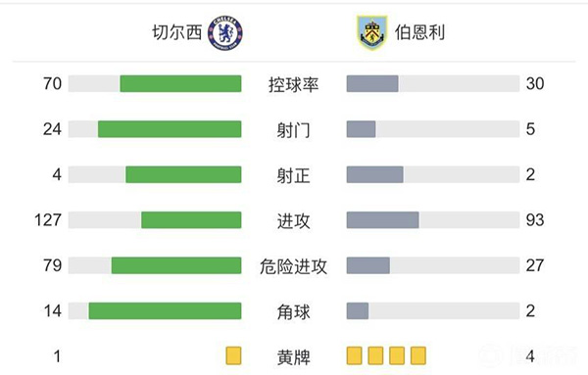This screenshot has height=375, width=588.
Task: Click Burnley's gray 进攻 attacks bar
Action: pyautogui.click(x=383, y=220)
